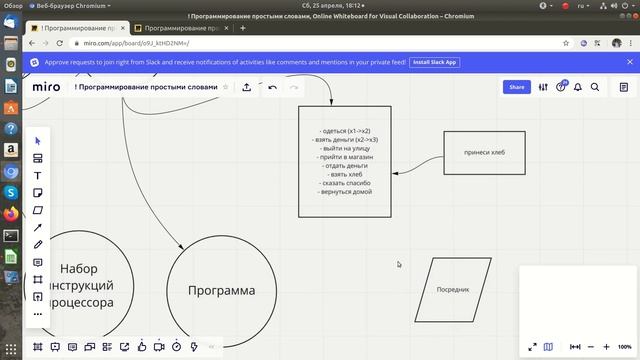Zoom in with the plus button
This screenshot has width=640, height=360.
point(607,347)
